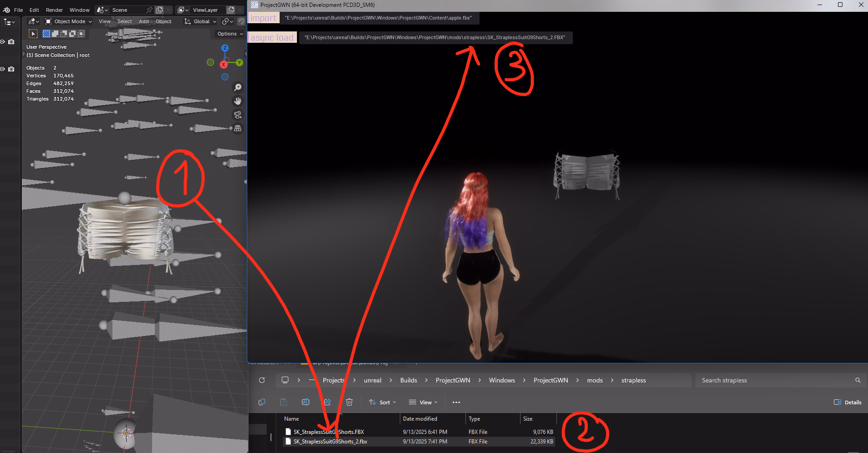Toggle the top eye visibility icon in outliner
Screen dimensions: 868x453
point(3,42)
